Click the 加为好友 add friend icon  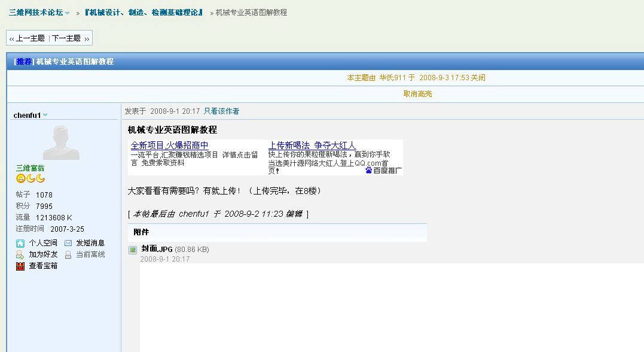tap(20, 254)
